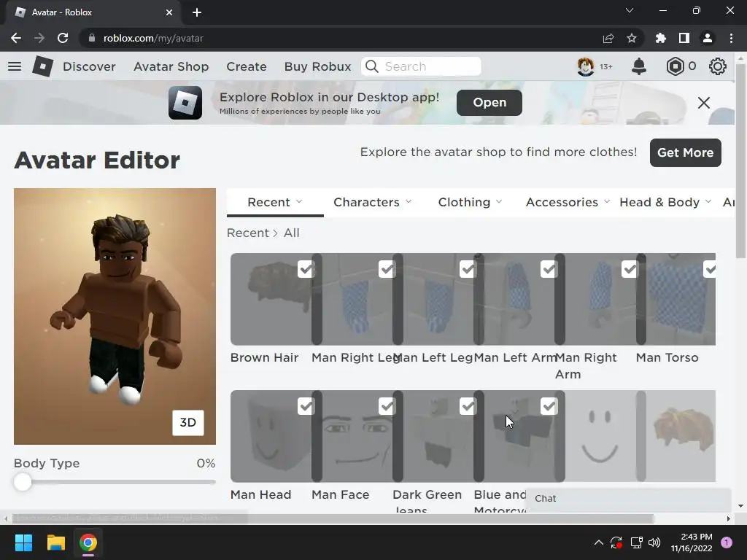
Task: Open a new browser tab
Action: pyautogui.click(x=197, y=12)
